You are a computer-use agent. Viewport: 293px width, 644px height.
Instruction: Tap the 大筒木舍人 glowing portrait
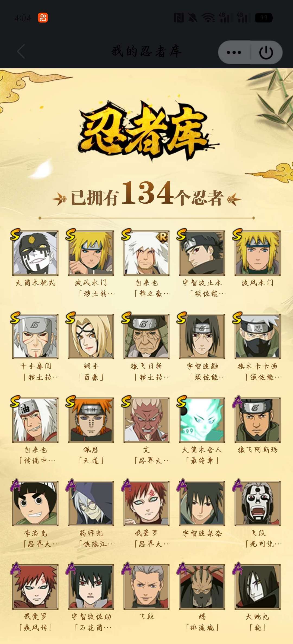tap(202, 420)
